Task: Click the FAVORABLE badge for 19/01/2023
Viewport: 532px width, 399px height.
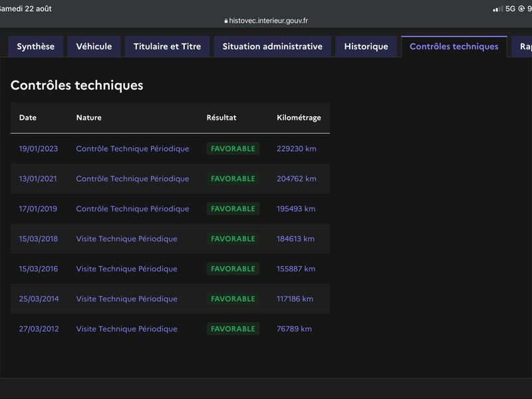Action: [x=233, y=148]
